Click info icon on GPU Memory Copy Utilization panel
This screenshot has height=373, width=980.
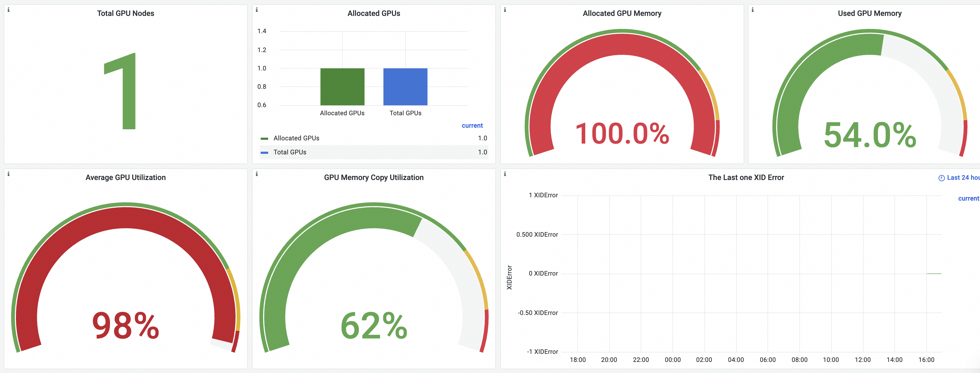[257, 174]
